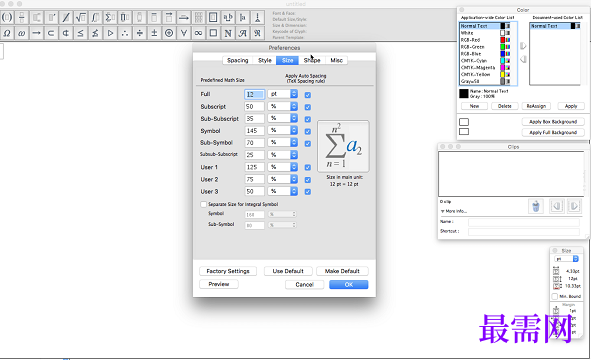Open the unit dropdown for Full size
Screen dimensions: 591x360
283,94
